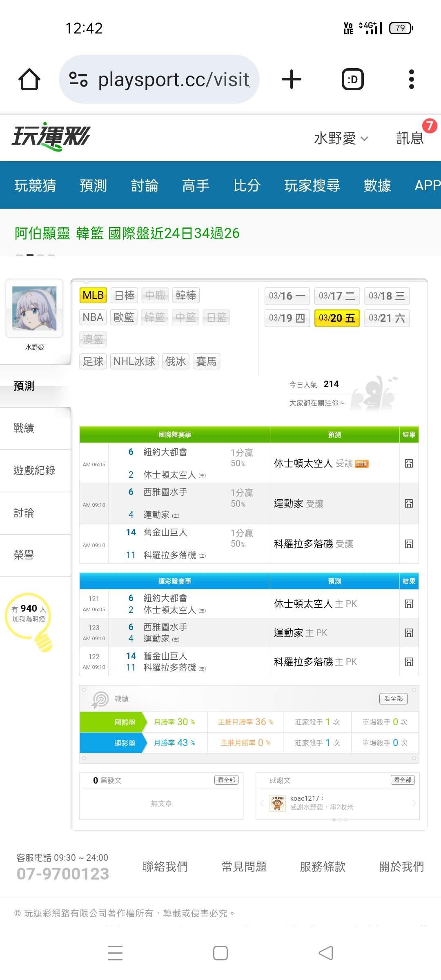Open 服務條款 footer link
The image size is (441, 980).
click(x=323, y=866)
